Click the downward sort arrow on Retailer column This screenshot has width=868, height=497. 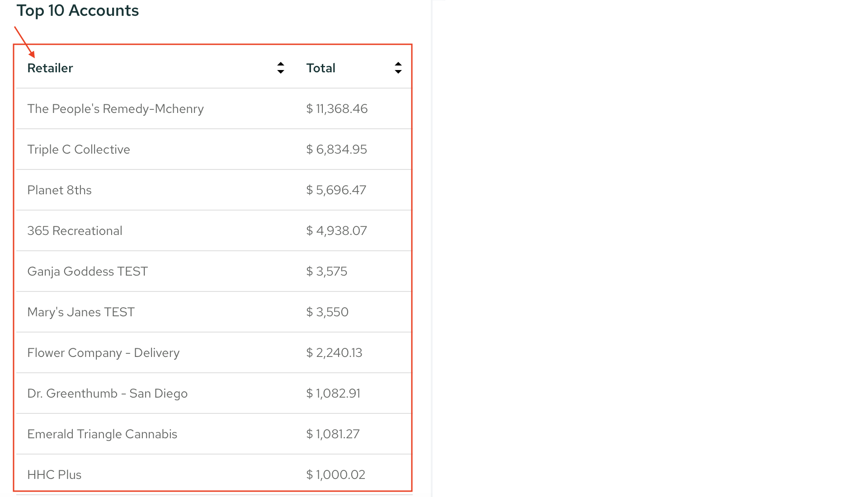(281, 71)
